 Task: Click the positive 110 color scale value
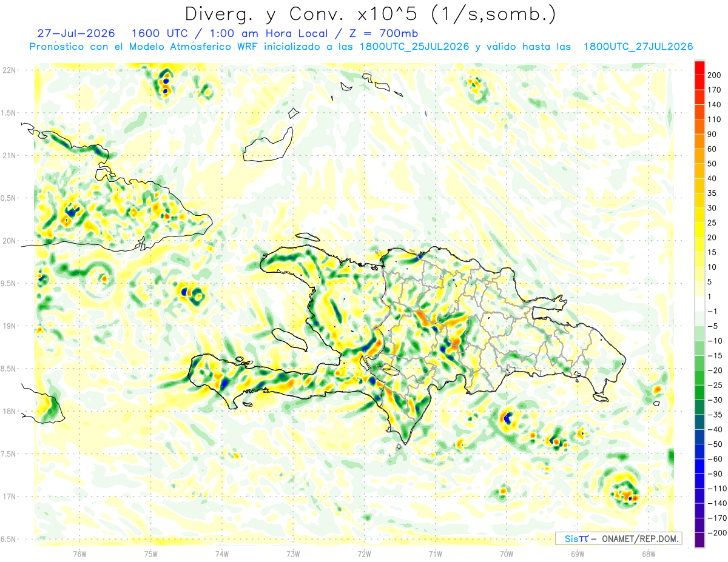coord(715,119)
